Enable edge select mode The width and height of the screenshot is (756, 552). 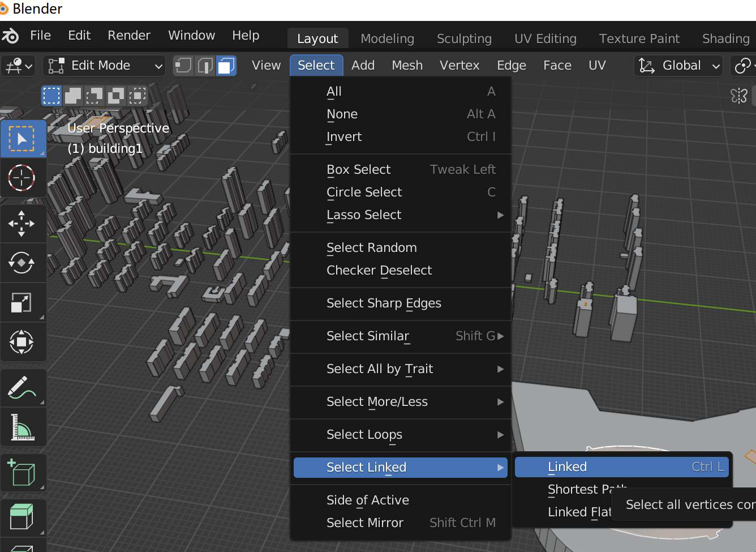[x=205, y=66]
